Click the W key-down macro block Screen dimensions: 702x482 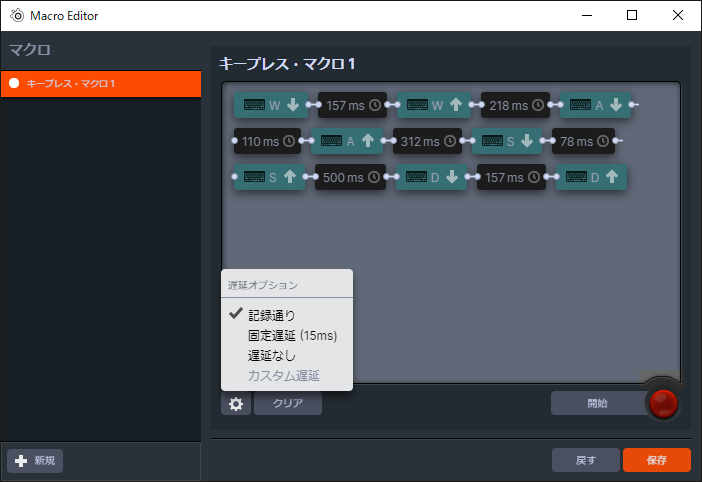tap(271, 105)
